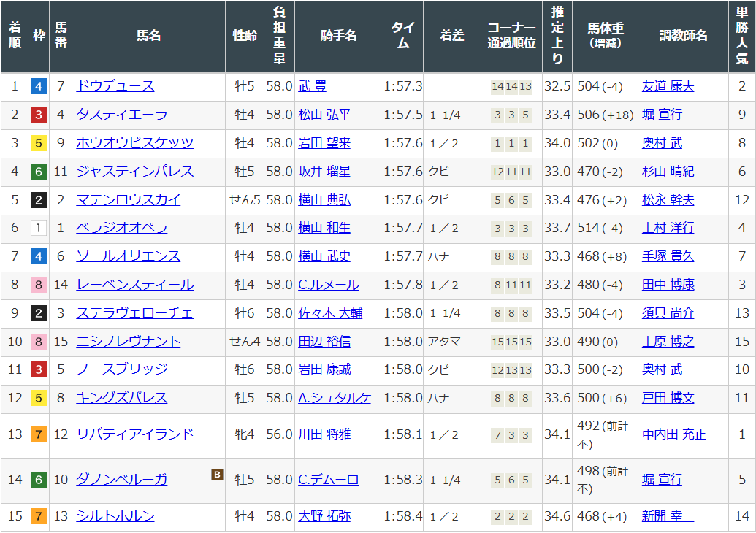Click blue frame 4 badge in ドウデュース row
This screenshot has height=533, width=756.
coord(39,87)
